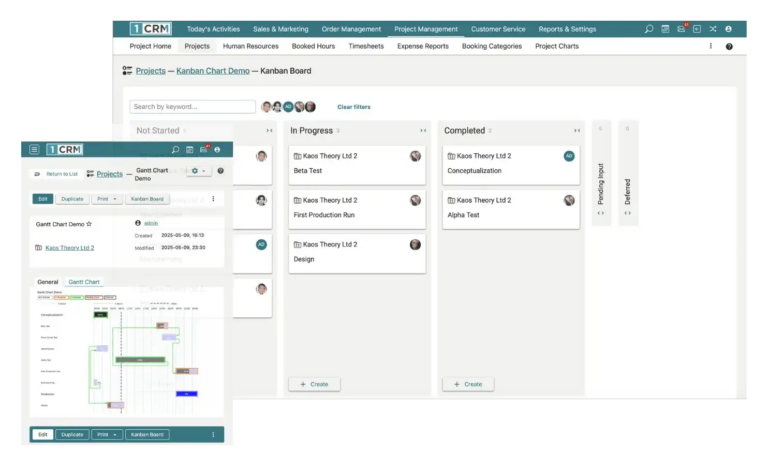The width and height of the screenshot is (768, 466).
Task: Open user profile icon in Kanban window header
Action: point(729,29)
